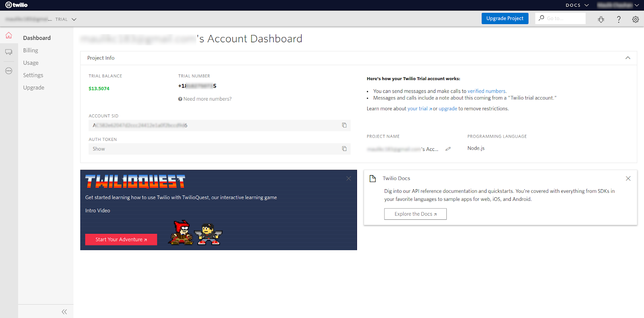Copy the Account SID to clipboard
The height and width of the screenshot is (318, 644).
tap(344, 125)
